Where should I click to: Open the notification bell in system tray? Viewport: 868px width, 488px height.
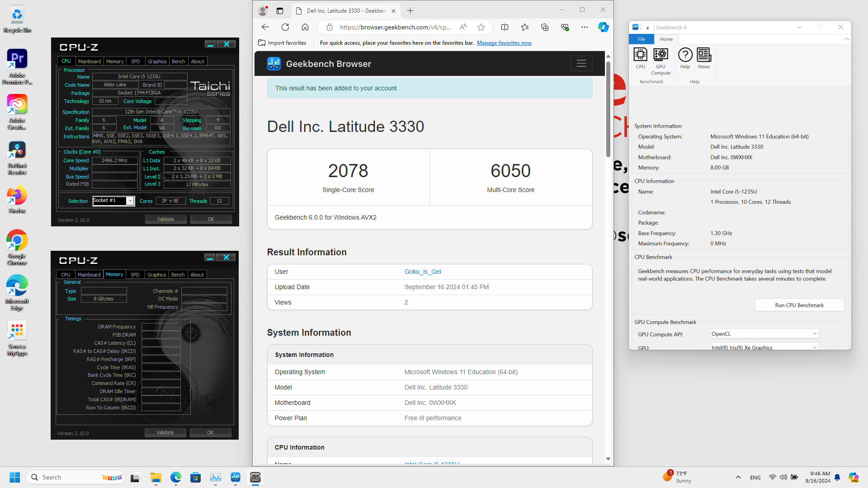[837, 477]
